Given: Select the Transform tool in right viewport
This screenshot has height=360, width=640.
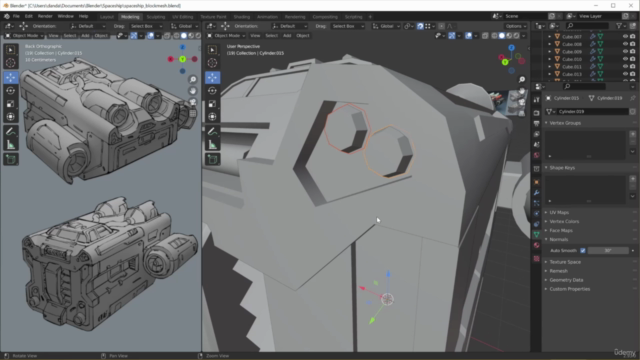Looking at the screenshot, I should 212,117.
